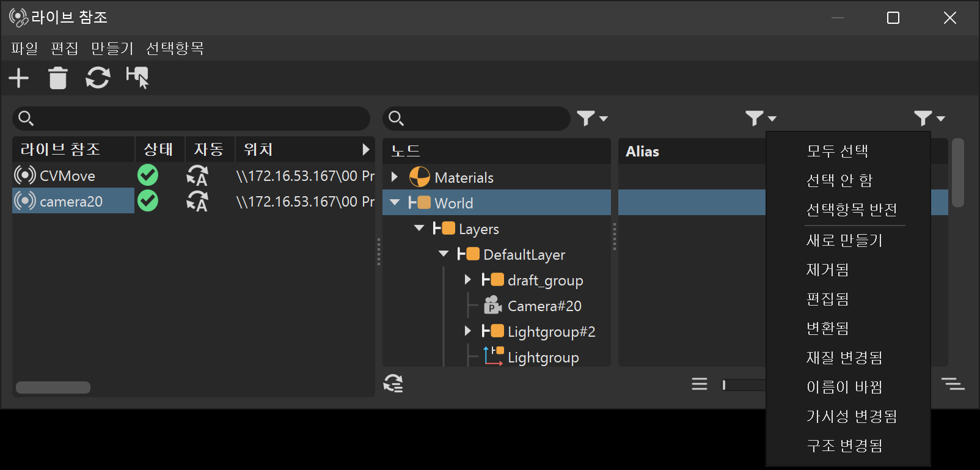Collapse the DefaultLayer node
Screen dimensions: 980x470
pos(444,254)
